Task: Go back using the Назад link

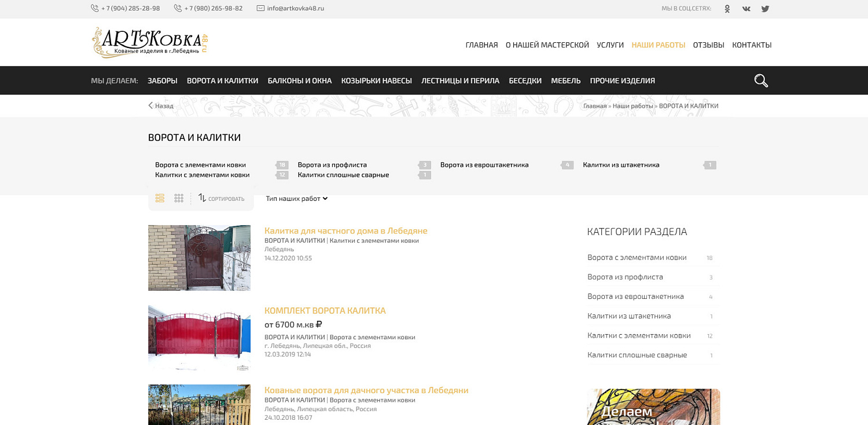Action: (160, 105)
